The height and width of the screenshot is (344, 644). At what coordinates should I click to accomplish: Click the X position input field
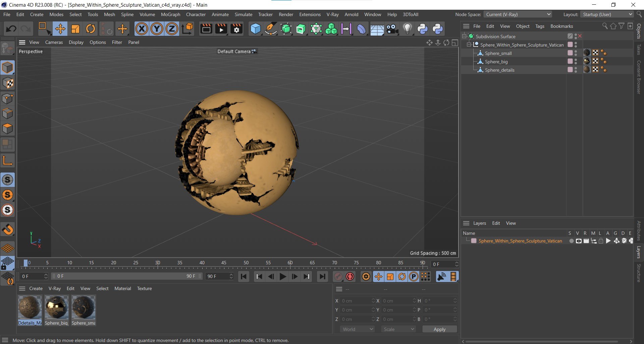click(357, 301)
